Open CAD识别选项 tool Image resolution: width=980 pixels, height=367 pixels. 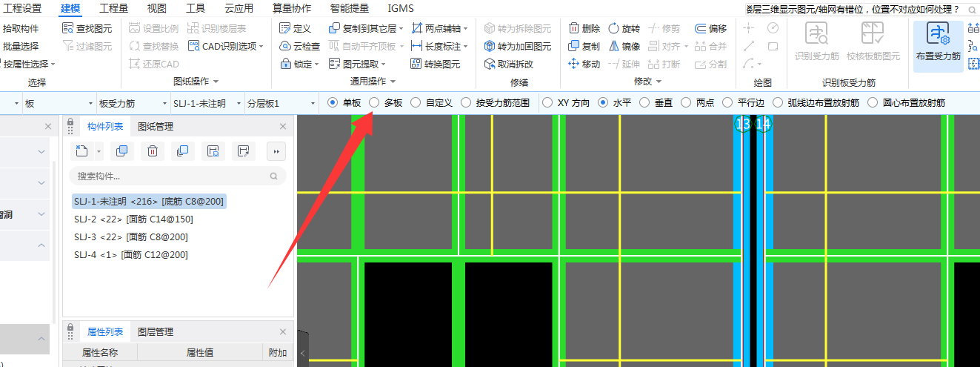click(x=227, y=46)
